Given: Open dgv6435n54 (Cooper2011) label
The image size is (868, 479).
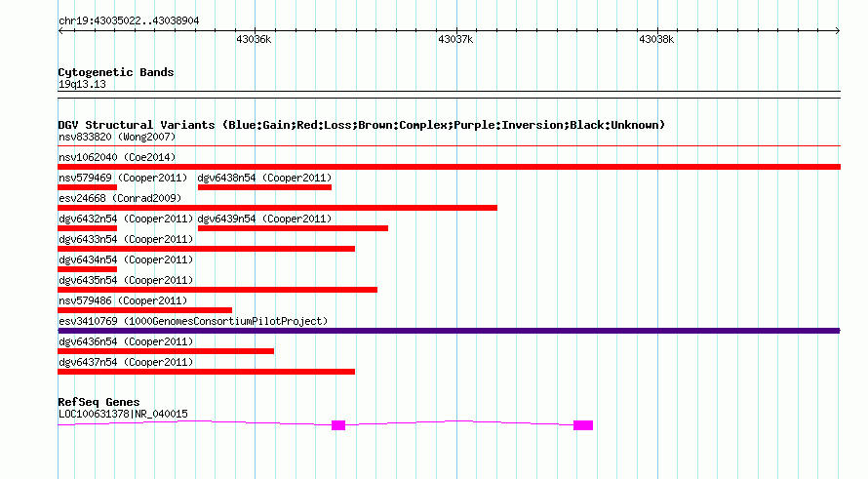Looking at the screenshot, I should tap(126, 280).
